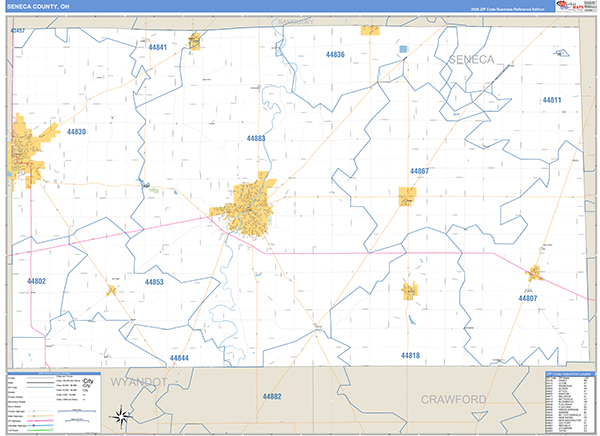This screenshot has height=436, width=600.
Task: Click ZIP code label 44811
Action: click(x=552, y=100)
